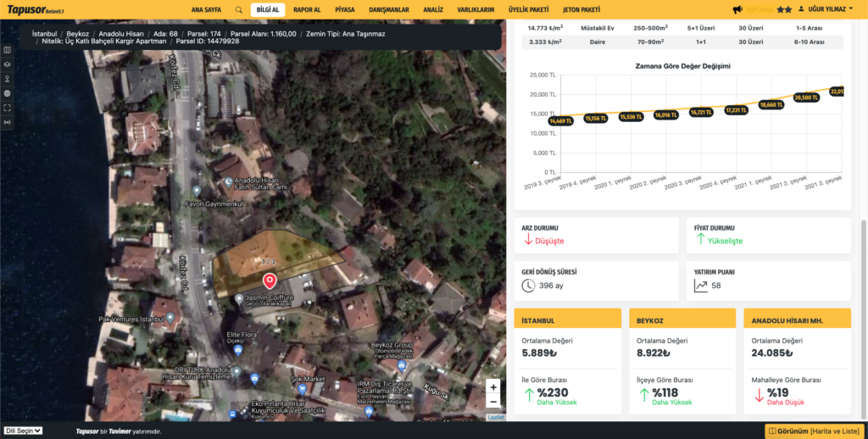Open the Leaflet attribution link
Screen dimensions: 868x439
(496, 417)
